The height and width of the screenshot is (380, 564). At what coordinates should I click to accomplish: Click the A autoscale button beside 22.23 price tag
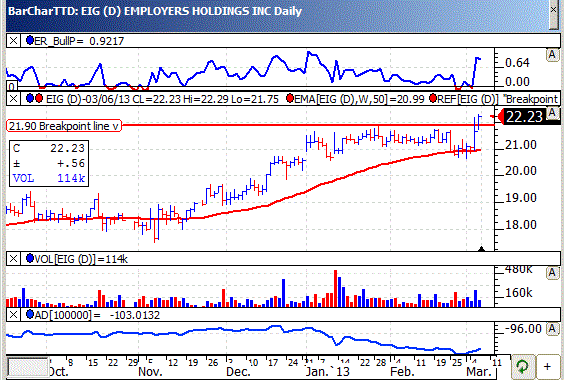coord(552,113)
